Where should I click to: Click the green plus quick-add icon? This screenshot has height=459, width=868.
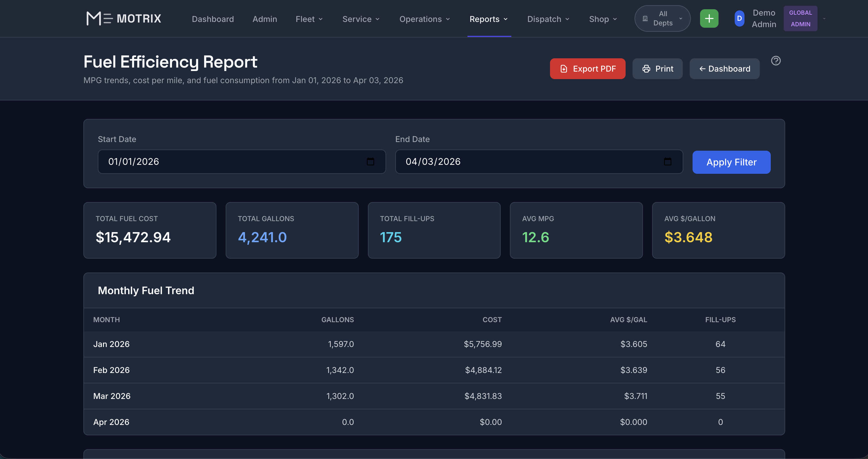click(709, 18)
